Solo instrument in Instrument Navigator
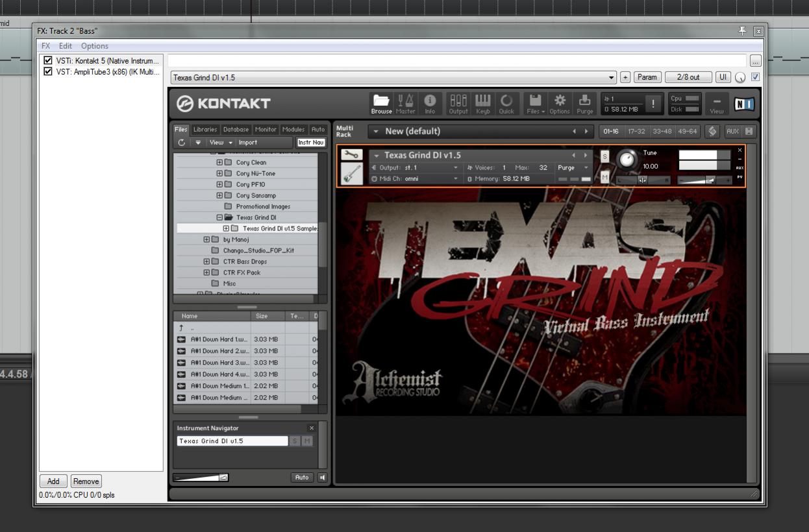Screen dimensions: 809x532 tap(295, 441)
